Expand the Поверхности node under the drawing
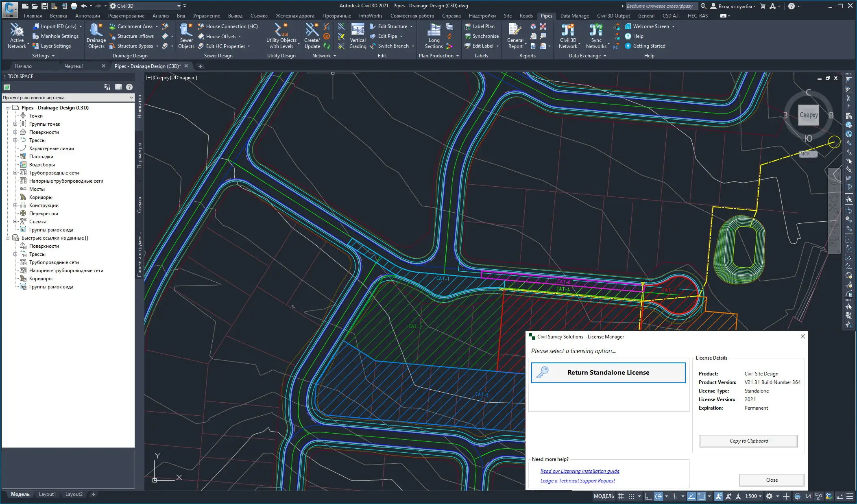Image resolution: width=857 pixels, height=504 pixels. coord(15,132)
